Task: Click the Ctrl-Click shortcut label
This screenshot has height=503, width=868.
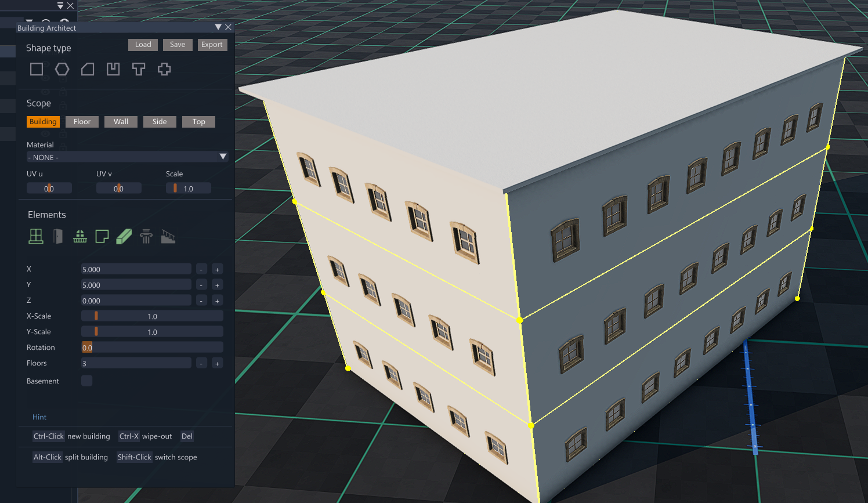Action: 48,436
